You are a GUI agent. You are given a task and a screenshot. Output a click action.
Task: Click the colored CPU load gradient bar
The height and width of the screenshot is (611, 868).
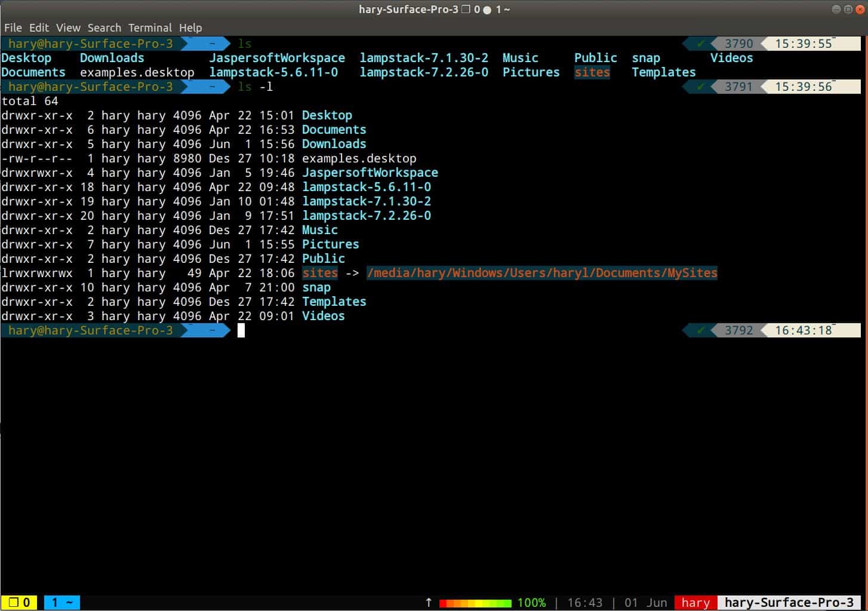475,603
